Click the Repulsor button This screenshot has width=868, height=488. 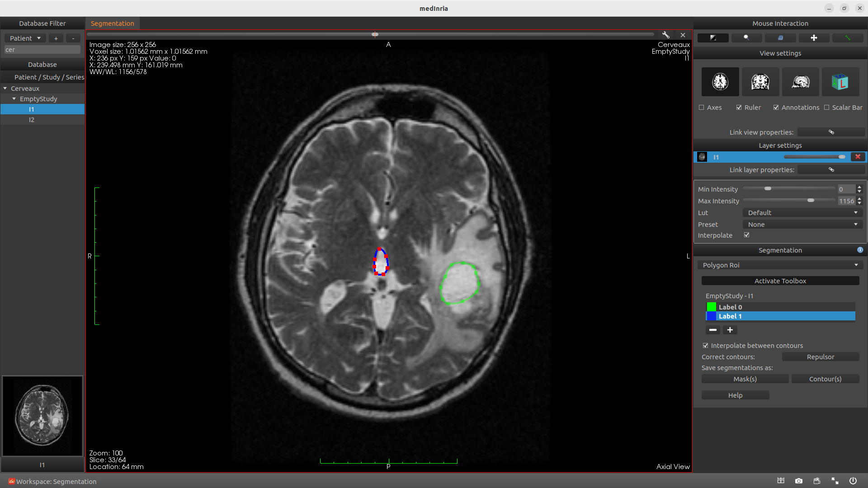(x=821, y=357)
